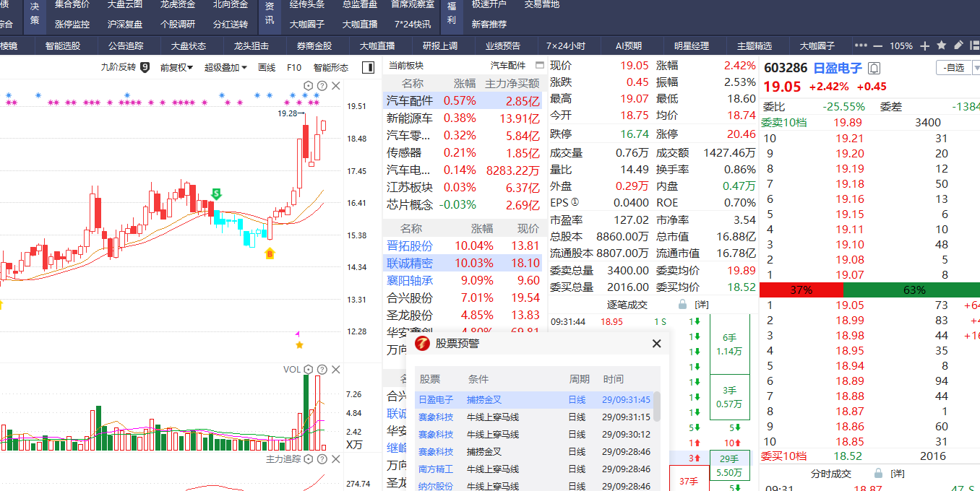Close the 主力追踪 indicator panel
This screenshot has width=980, height=491.
[x=335, y=459]
